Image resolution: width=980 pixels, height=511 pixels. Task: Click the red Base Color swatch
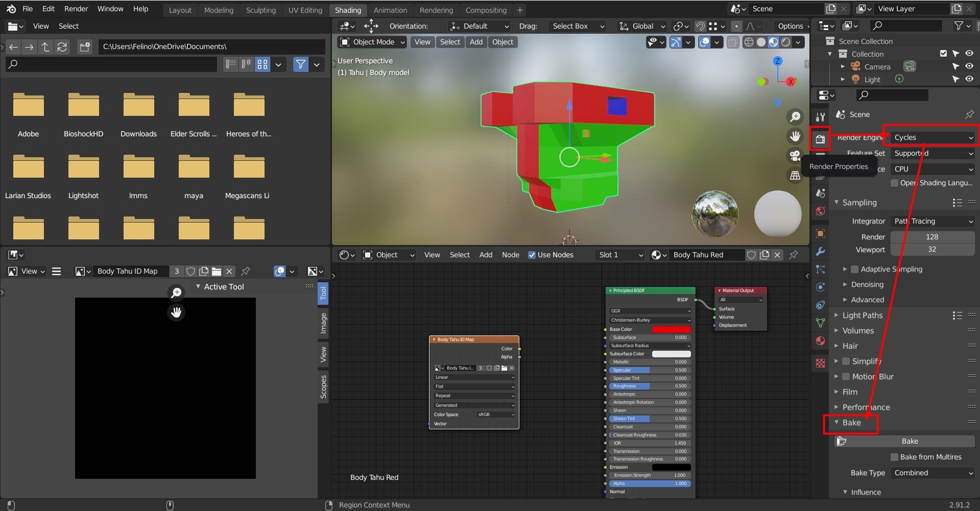tap(671, 329)
